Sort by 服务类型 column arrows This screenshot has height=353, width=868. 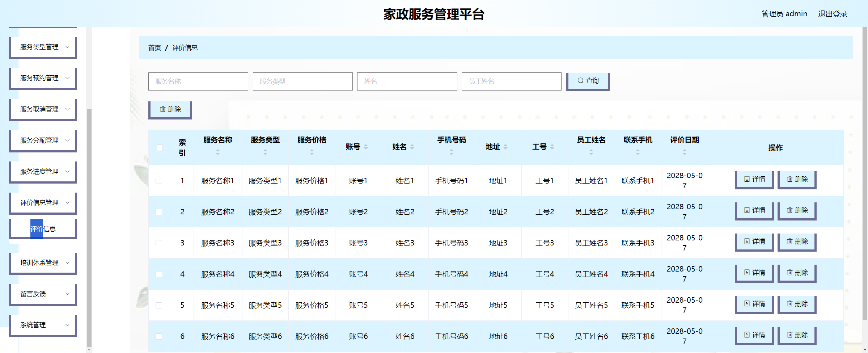click(x=265, y=152)
